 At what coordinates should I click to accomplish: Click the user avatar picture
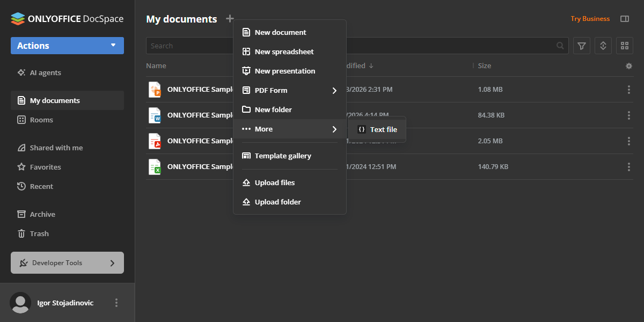tap(20, 303)
